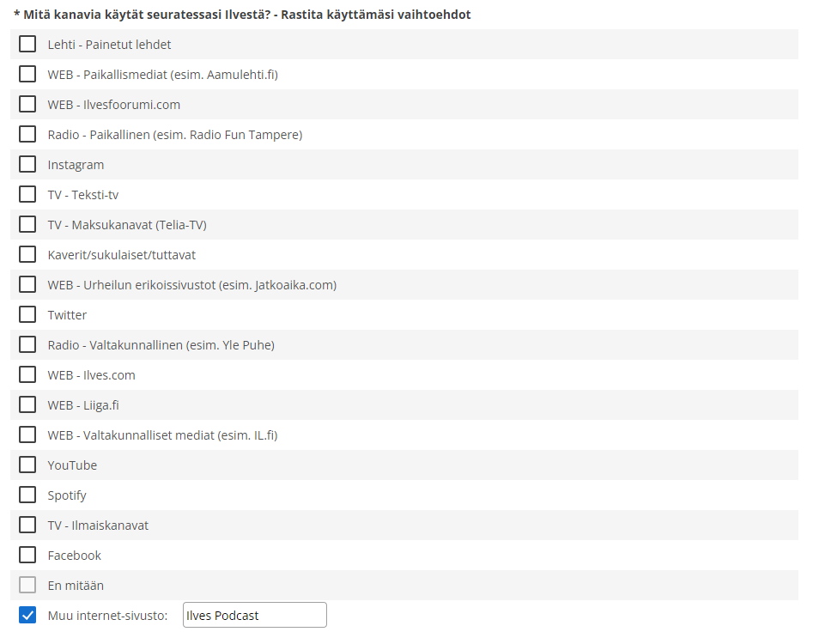Check the Instagram checkbox
Screen dimensions: 819x644
27,164
